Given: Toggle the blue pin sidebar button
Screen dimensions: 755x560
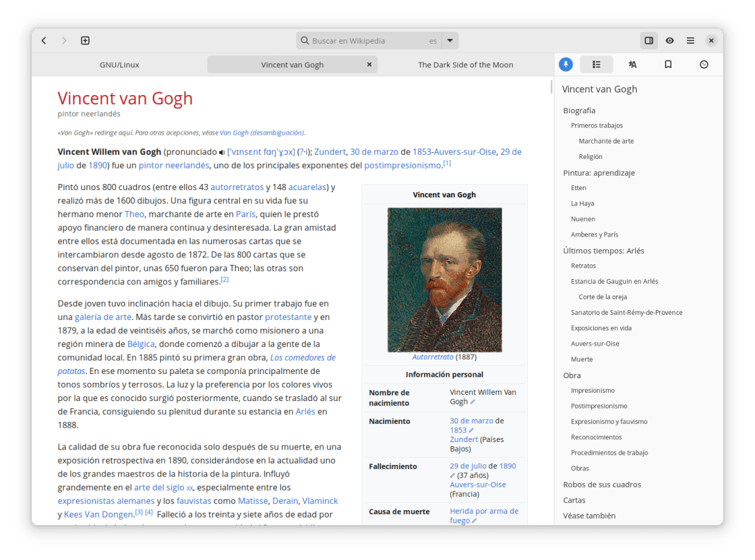Looking at the screenshot, I should point(566,65).
